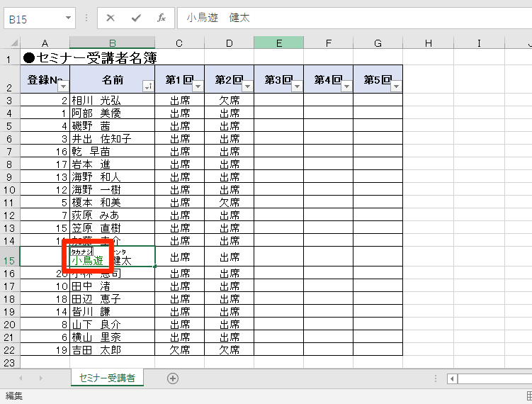This screenshot has height=404, width=532.
Task: Click the Enter checkmark in formula bar
Action: pos(136,18)
